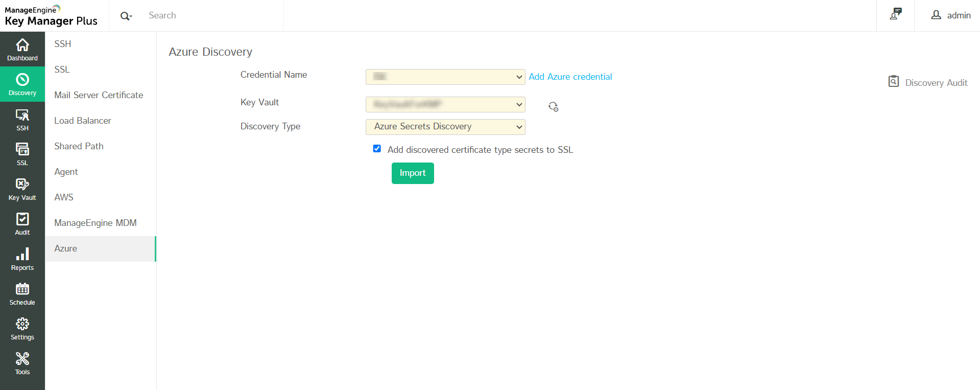This screenshot has width=980, height=390.
Task: Open the Tools module
Action: point(22,363)
